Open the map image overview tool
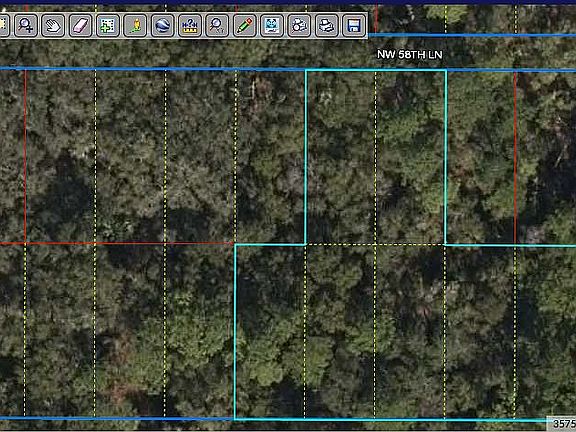The width and height of the screenshot is (576, 432). tap(272, 25)
